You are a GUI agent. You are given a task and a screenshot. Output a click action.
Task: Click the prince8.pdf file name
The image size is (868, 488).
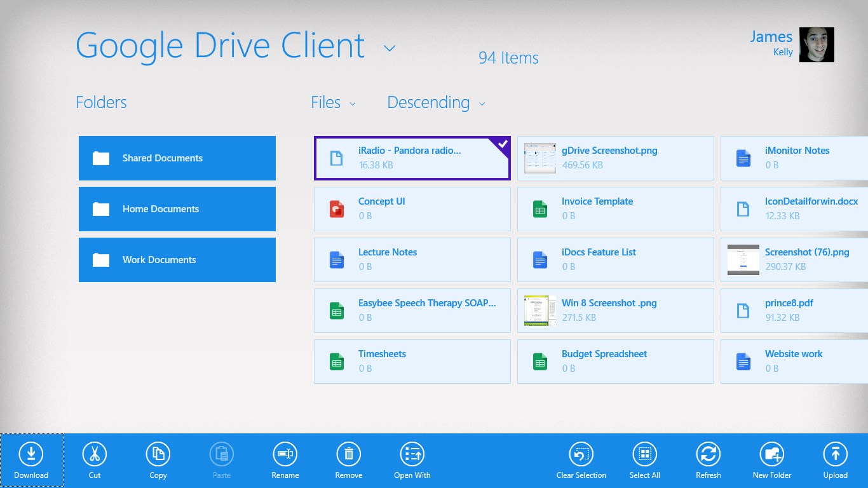point(789,303)
